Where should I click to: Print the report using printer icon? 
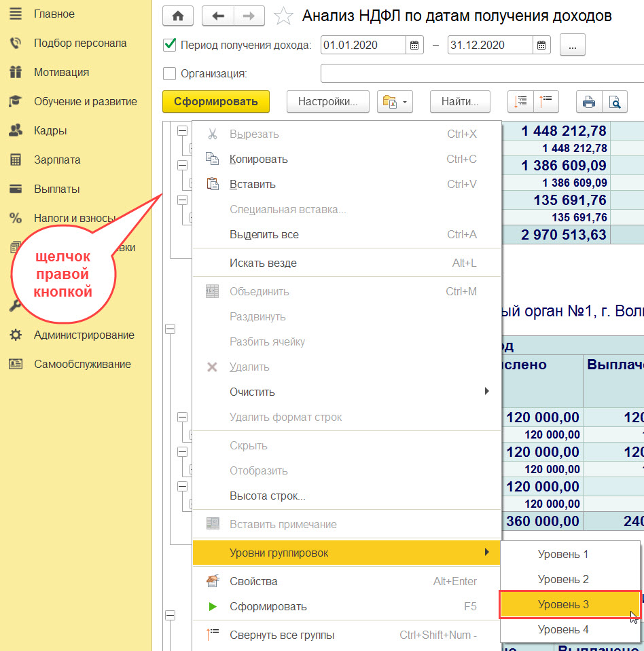pos(589,102)
